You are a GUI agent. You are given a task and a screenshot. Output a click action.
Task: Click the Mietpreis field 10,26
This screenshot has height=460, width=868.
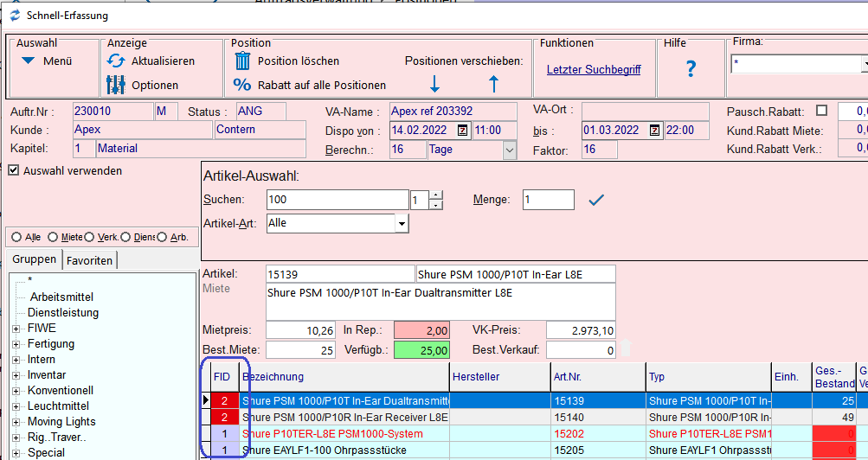[300, 330]
